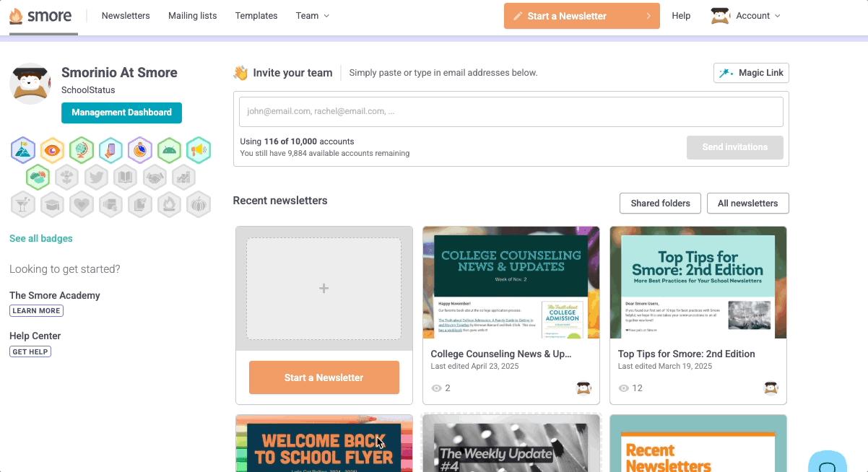Select the gray flower badge
Image resolution: width=868 pixels, height=472 pixels.
pos(67,178)
